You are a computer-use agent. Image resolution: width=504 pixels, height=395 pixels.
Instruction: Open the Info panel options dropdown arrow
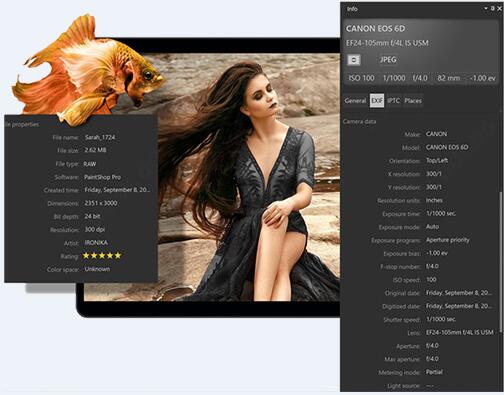coord(485,8)
